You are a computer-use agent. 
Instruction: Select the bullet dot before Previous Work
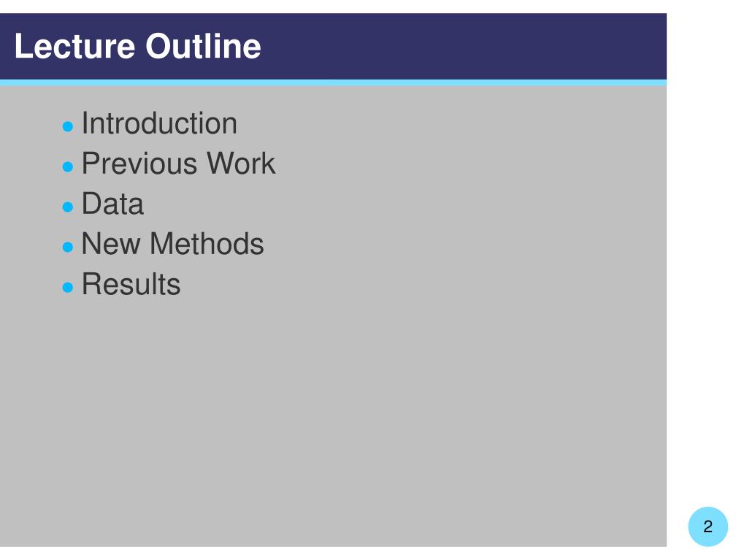[68, 166]
